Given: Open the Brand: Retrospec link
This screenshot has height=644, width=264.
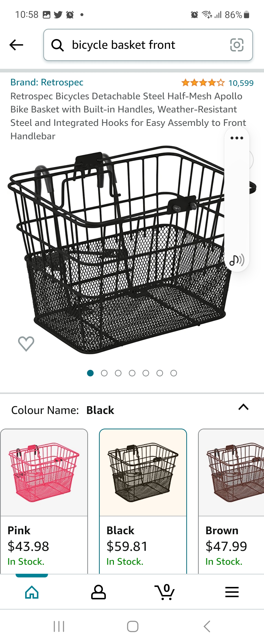Looking at the screenshot, I should click(47, 82).
